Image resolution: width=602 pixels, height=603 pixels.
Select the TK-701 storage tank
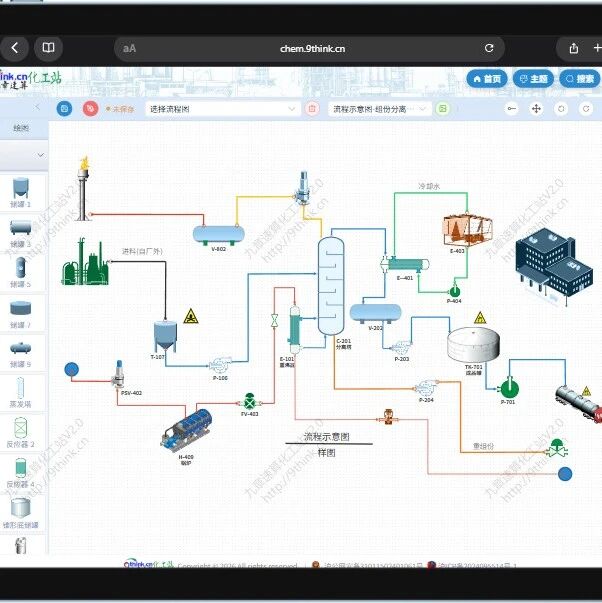coord(474,345)
